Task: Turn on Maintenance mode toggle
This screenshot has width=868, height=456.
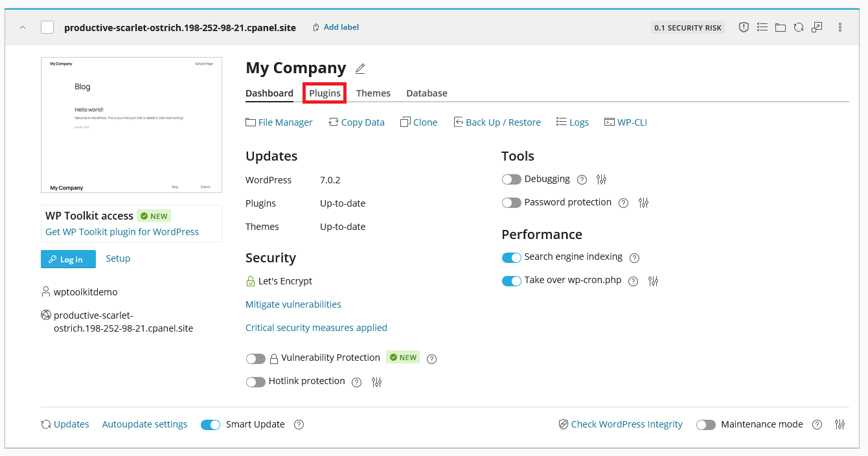Action: click(706, 425)
